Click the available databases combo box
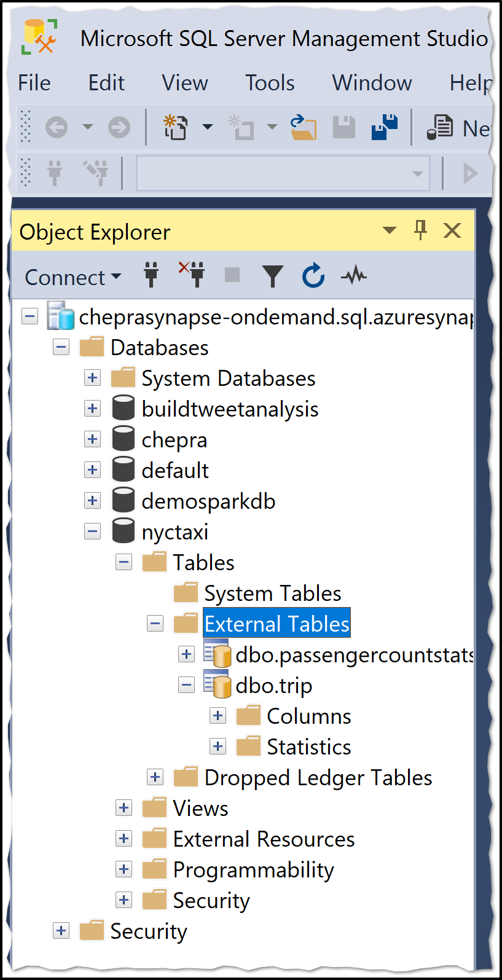 point(283,173)
